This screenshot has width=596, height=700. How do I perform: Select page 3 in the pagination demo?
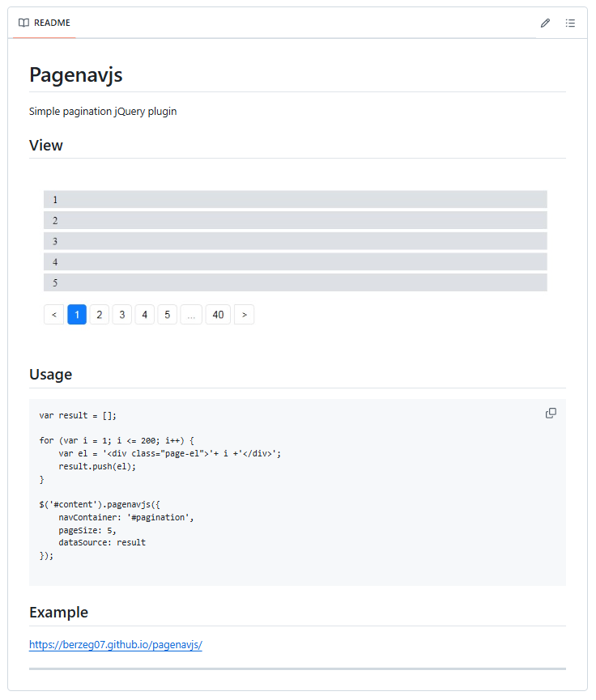click(x=121, y=314)
